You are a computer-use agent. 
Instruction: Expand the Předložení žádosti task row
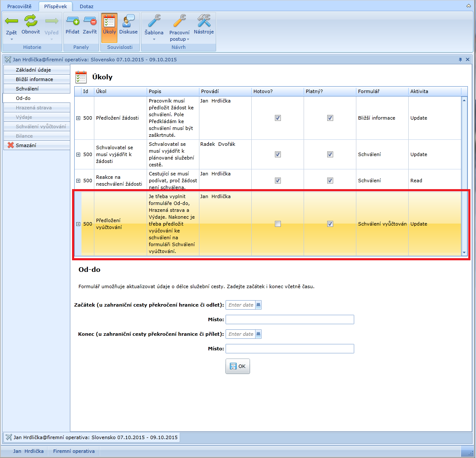pos(78,118)
